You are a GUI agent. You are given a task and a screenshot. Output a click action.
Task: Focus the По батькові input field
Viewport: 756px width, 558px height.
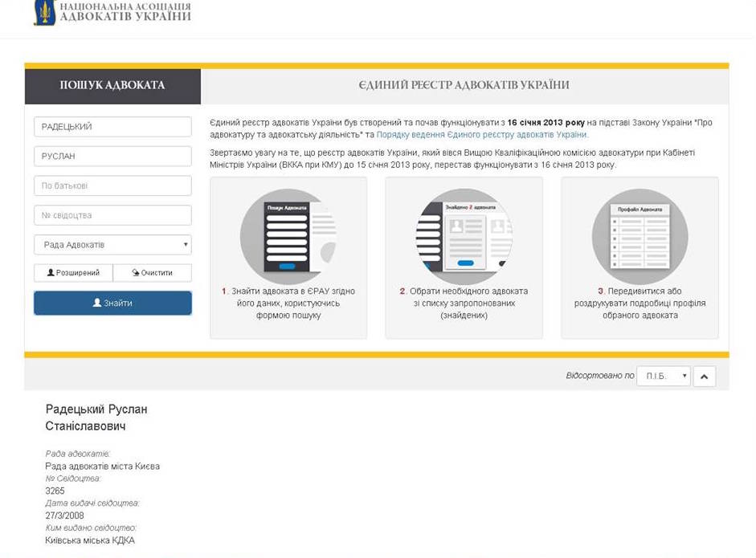[x=112, y=186]
